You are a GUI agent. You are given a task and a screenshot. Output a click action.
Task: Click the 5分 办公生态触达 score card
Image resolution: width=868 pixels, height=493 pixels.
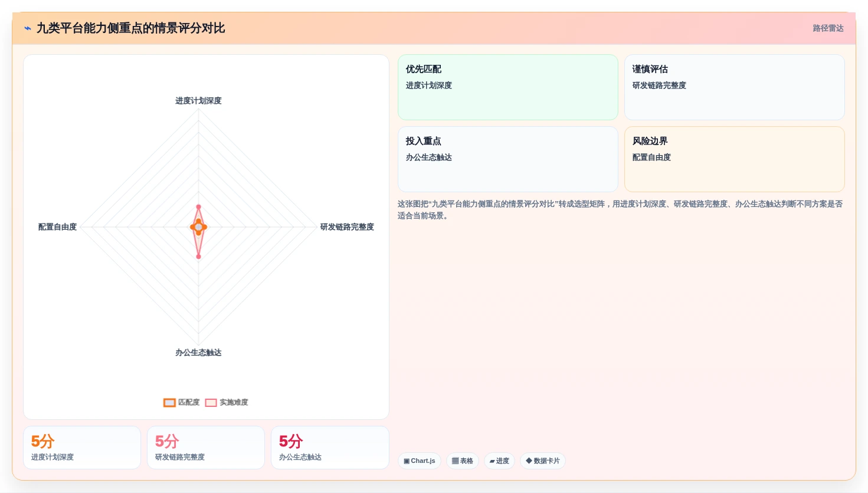(x=330, y=448)
